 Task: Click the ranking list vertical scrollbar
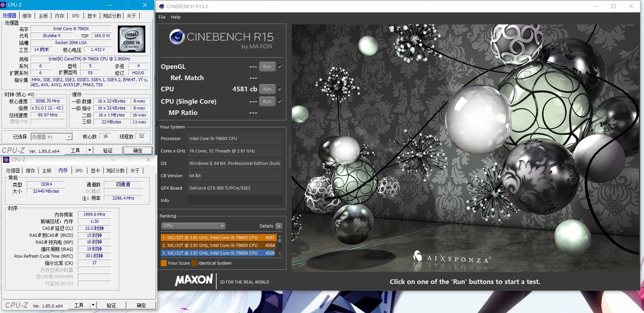tap(280, 245)
